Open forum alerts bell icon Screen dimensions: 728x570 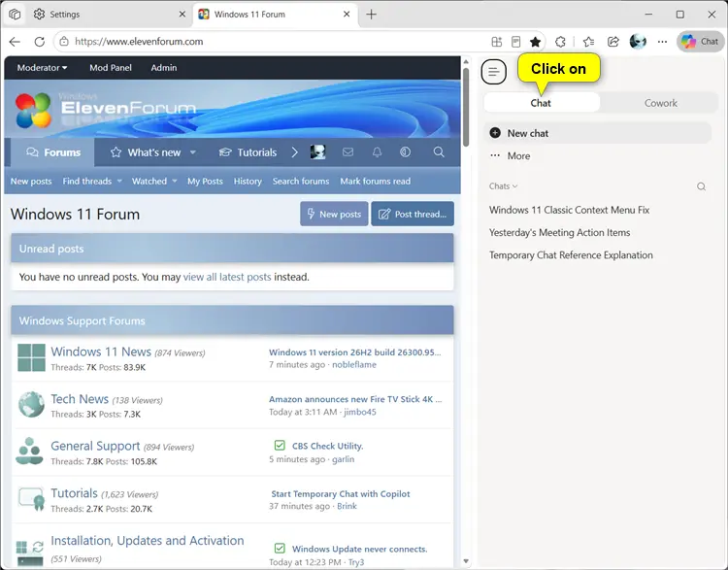coord(377,151)
